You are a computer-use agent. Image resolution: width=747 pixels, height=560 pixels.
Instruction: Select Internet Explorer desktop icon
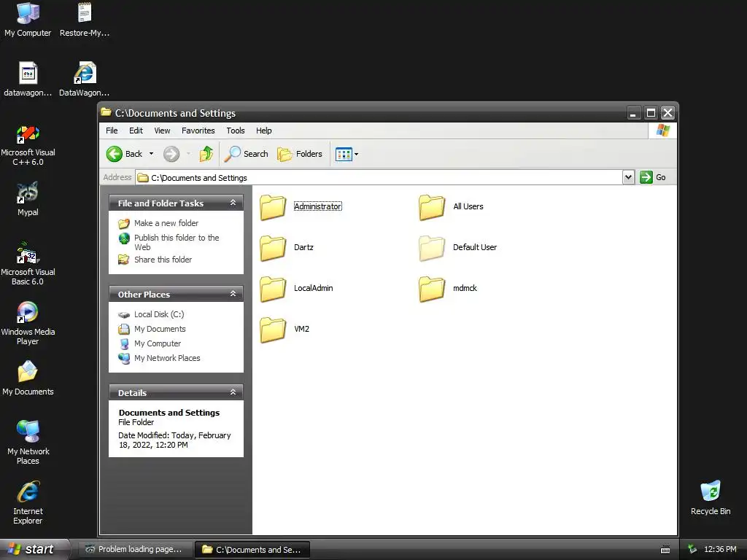(x=28, y=503)
